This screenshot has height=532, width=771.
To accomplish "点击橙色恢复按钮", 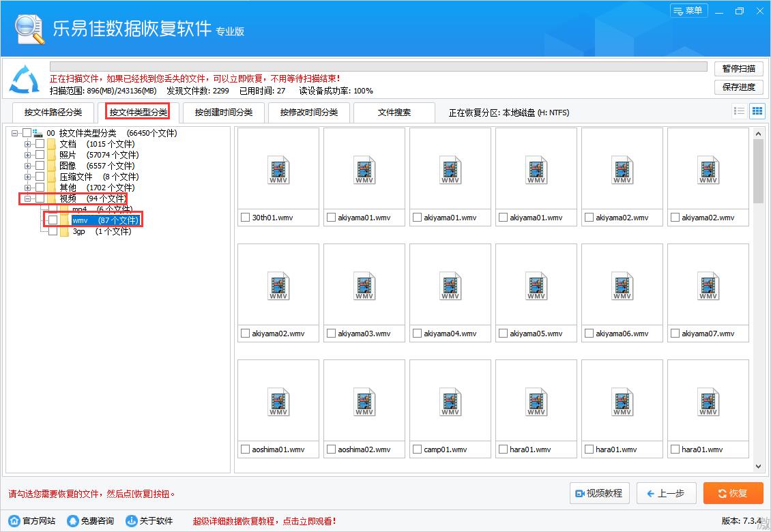I will [733, 493].
